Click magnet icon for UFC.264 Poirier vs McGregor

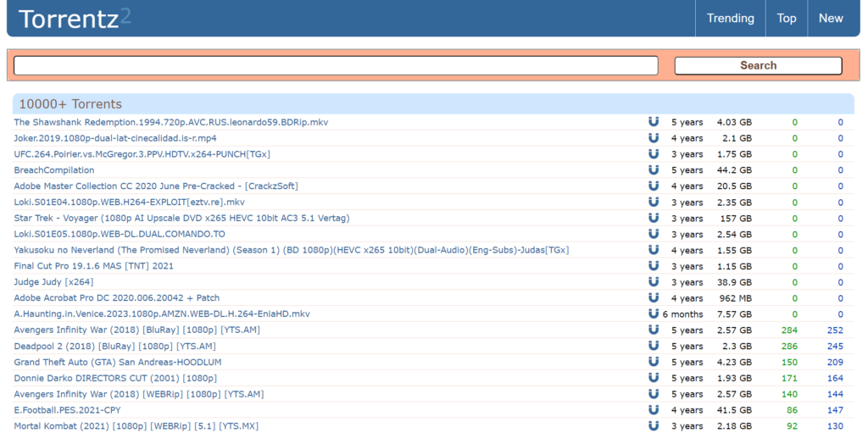(654, 154)
